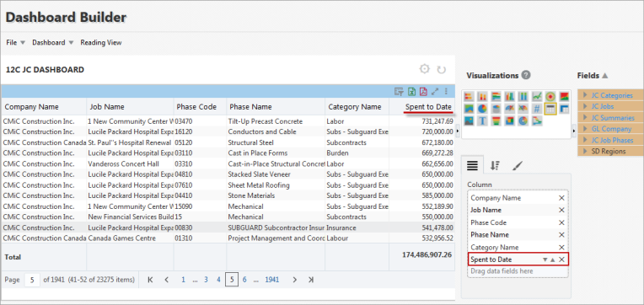
Task: Collapse the Fields panel header arrow
Action: click(x=604, y=76)
